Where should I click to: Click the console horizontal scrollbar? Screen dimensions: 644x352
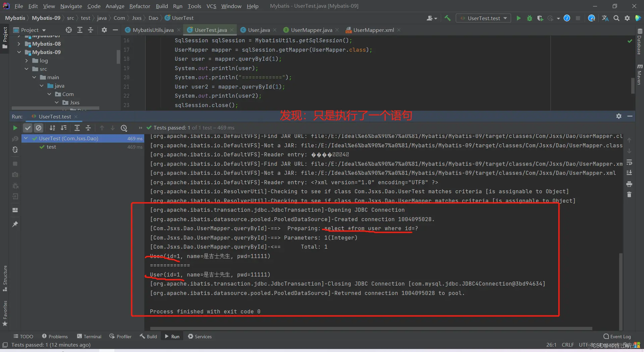(371, 329)
